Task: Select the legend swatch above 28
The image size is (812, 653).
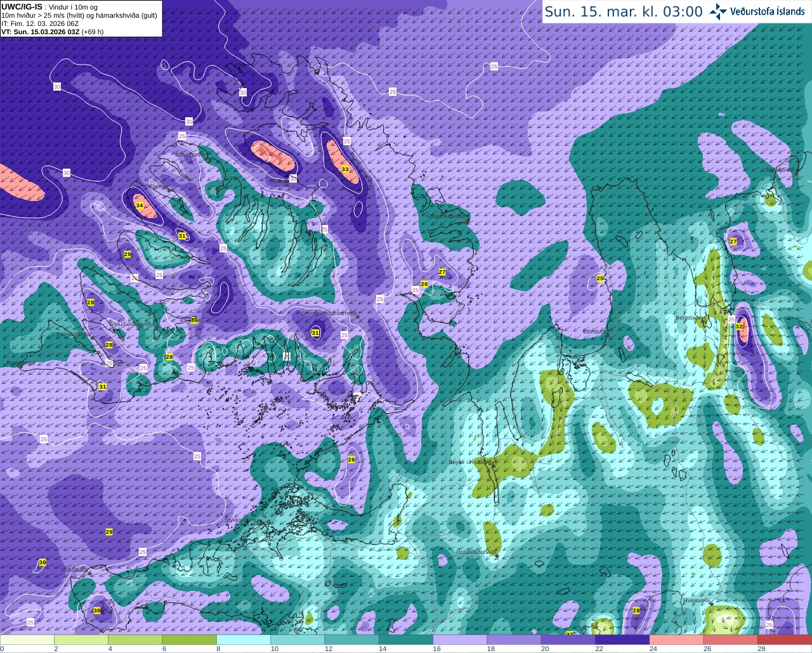Action: [x=785, y=640]
